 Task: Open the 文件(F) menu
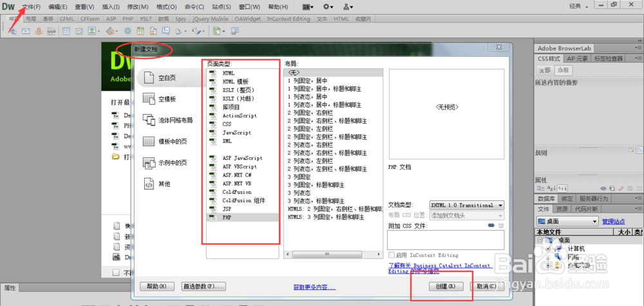[x=31, y=7]
